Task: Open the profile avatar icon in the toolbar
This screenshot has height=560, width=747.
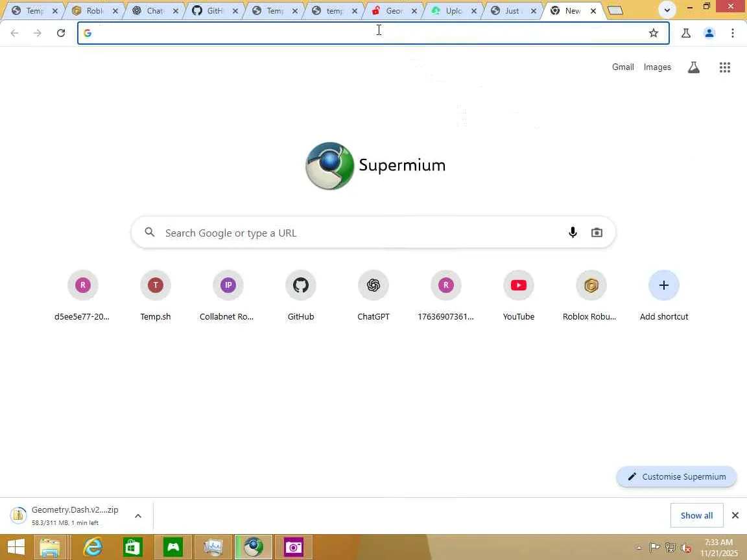Action: point(709,33)
